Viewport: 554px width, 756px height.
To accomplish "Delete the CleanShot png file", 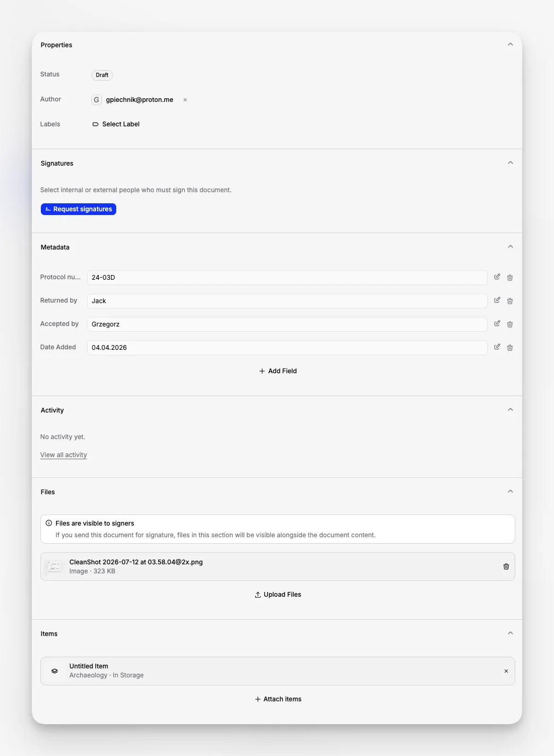I will [506, 566].
